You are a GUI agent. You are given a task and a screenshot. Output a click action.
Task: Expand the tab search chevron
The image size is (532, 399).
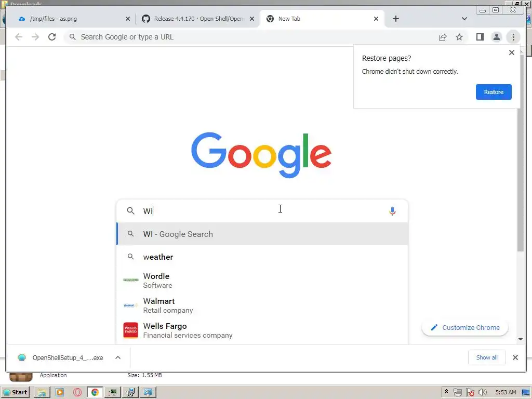(x=464, y=19)
